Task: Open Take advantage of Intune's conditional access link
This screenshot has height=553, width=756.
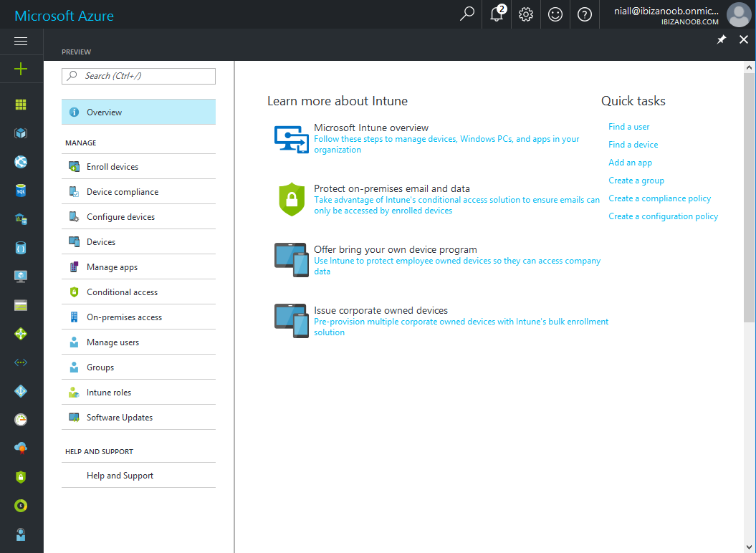Action: point(456,205)
